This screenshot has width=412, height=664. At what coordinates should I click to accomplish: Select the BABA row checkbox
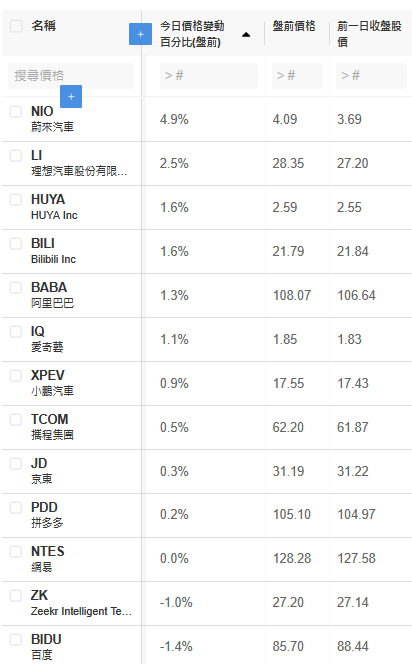click(x=16, y=288)
